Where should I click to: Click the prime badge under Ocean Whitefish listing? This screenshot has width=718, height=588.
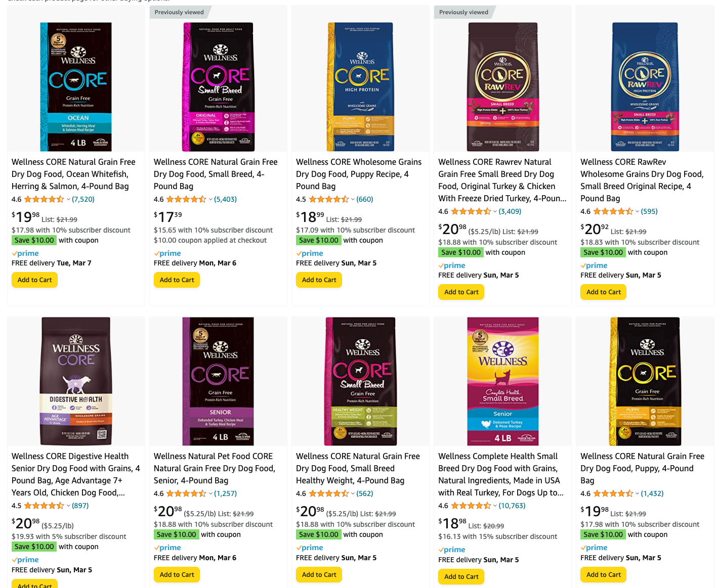(25, 254)
